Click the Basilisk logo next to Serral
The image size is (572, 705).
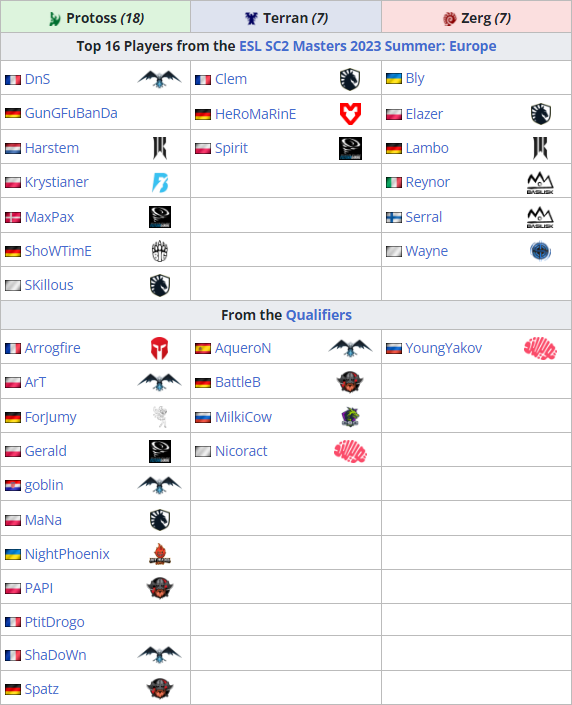coord(540,217)
